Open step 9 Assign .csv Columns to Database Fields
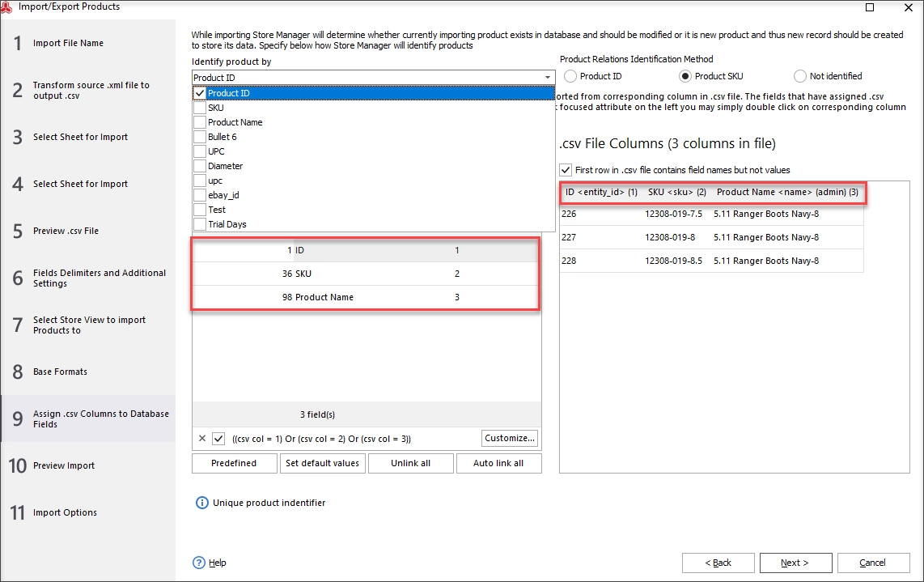Image resolution: width=924 pixels, height=582 pixels. (x=88, y=418)
